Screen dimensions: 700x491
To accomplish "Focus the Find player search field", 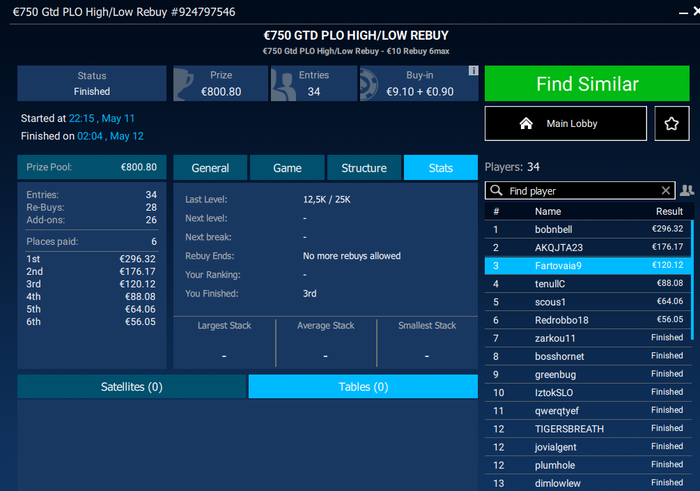I will point(580,191).
